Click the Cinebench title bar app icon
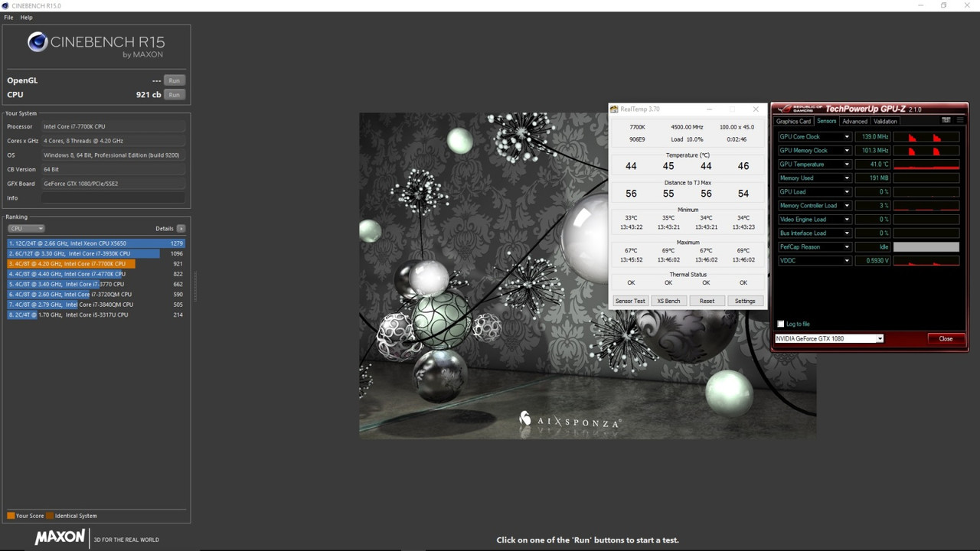The image size is (980, 551). (6, 5)
